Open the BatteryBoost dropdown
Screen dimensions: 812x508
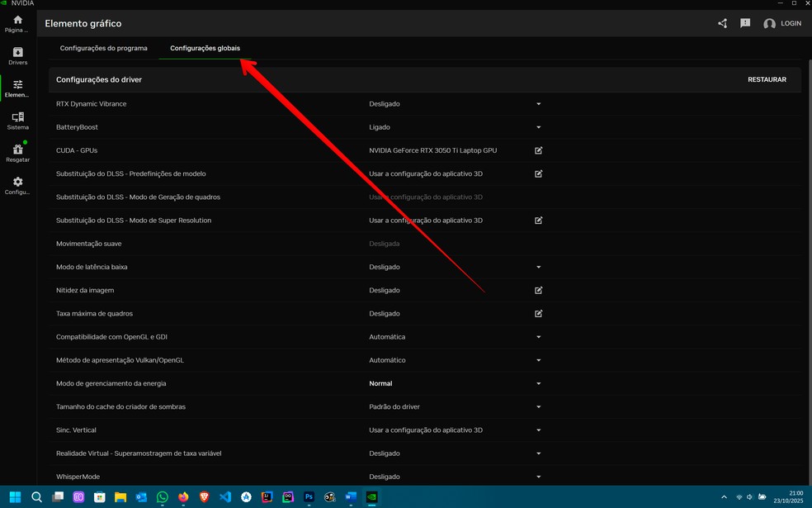pyautogui.click(x=538, y=127)
